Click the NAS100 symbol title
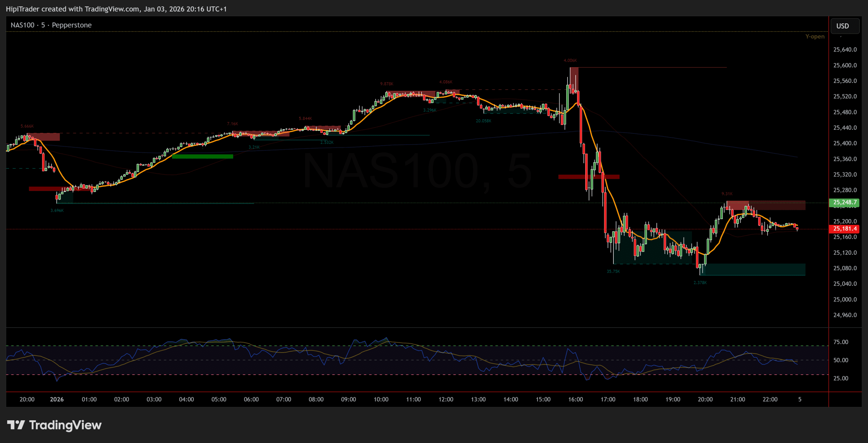868x443 pixels. coord(22,25)
